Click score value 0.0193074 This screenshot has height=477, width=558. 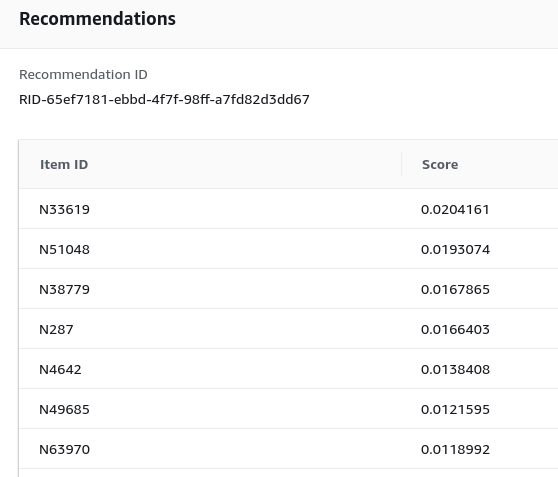click(x=455, y=249)
